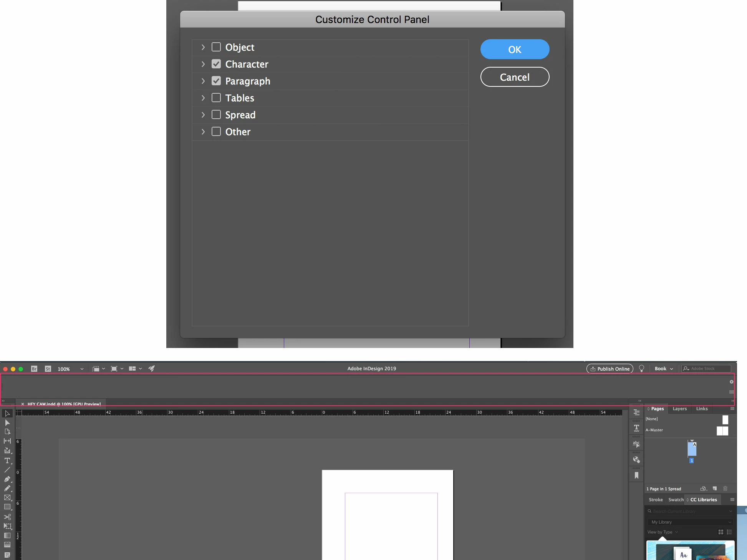The height and width of the screenshot is (560, 747).
Task: Click the Publish Online button
Action: [x=610, y=369]
